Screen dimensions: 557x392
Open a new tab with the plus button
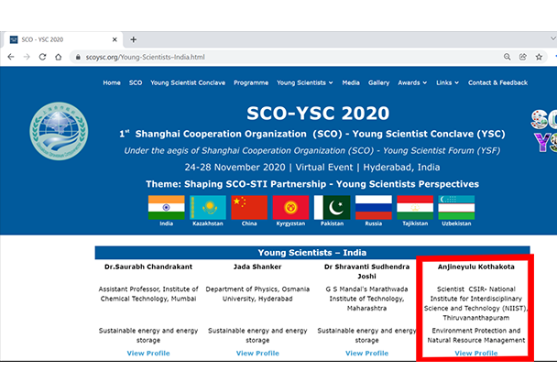pos(133,39)
